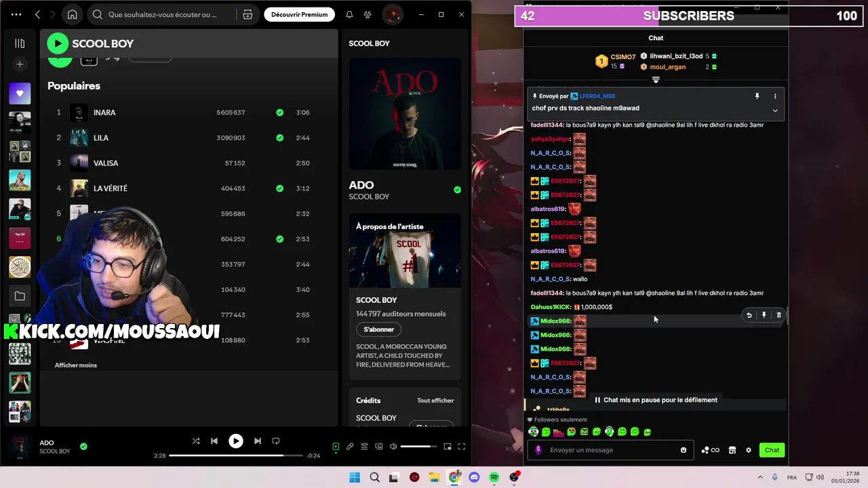Open emoji picker in chat input
The image size is (868, 488).
click(683, 450)
